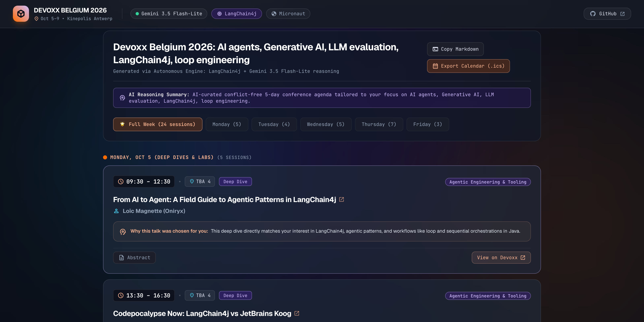Click the person icon beside Loïc Magnette

[x=116, y=211]
